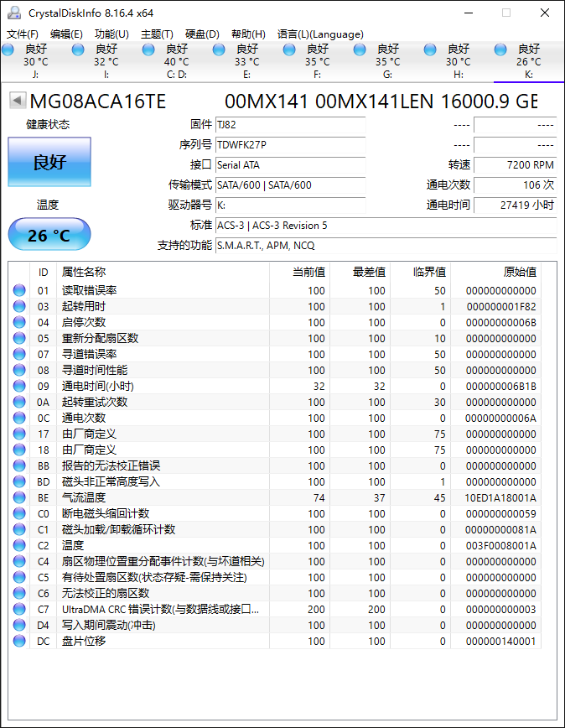Click the serial number field TDWFK27P
The image size is (565, 728).
289,145
